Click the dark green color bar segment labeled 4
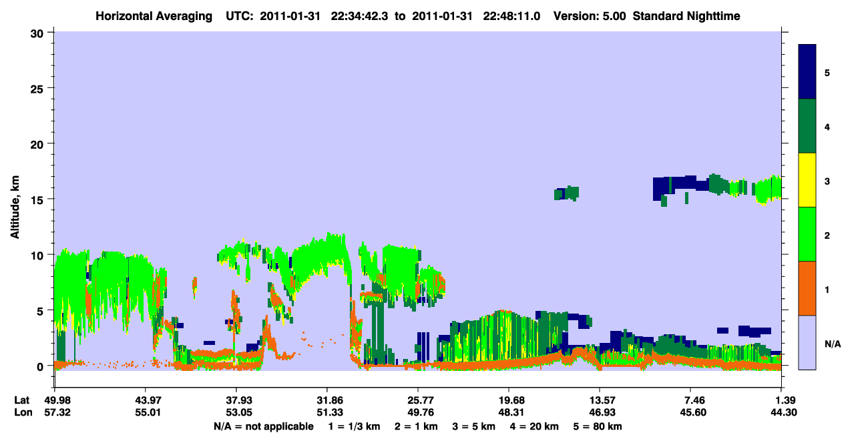Viewport: 868px width, 445px height. click(x=807, y=126)
